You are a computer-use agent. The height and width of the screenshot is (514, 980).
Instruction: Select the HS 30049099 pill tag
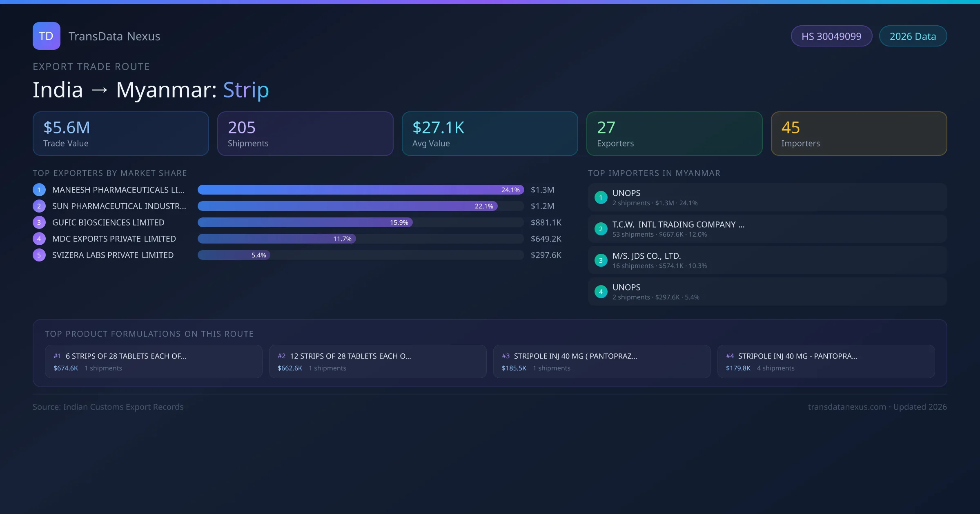(831, 36)
